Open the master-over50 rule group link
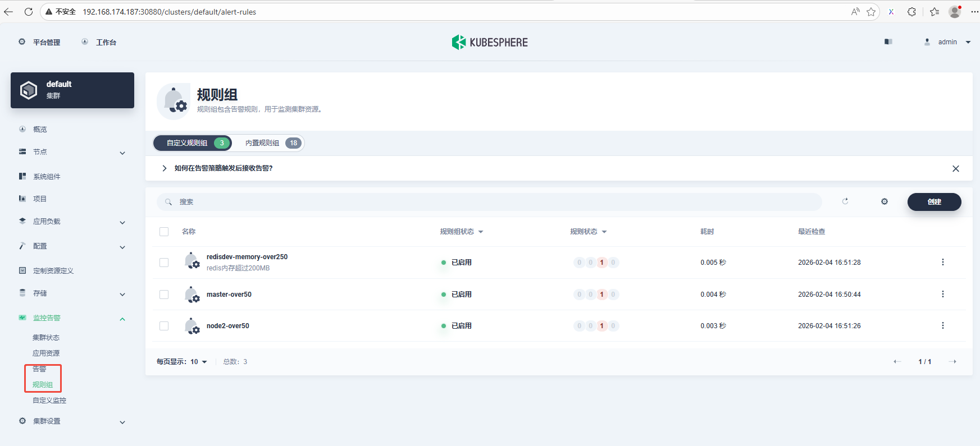 (229, 295)
